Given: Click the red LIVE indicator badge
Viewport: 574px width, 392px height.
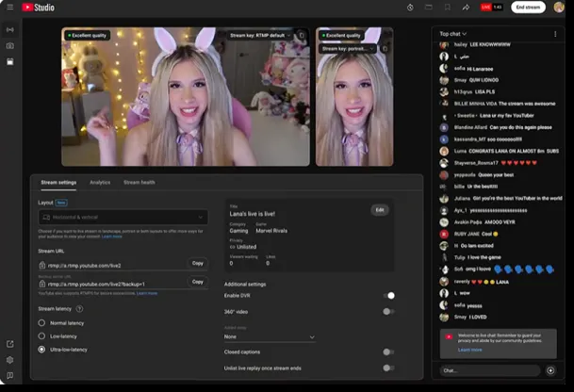Looking at the screenshot, I should (485, 7).
